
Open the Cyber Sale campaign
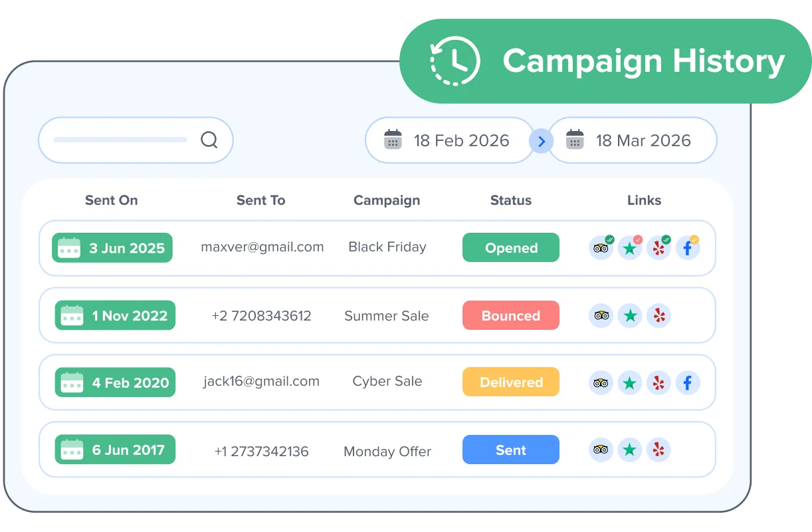point(387,381)
